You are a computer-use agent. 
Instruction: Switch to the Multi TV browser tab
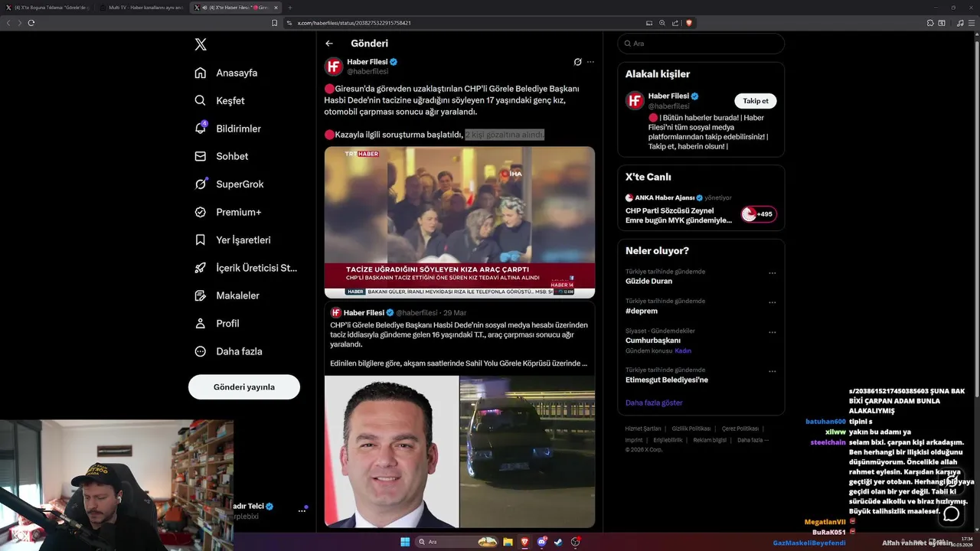pyautogui.click(x=142, y=8)
